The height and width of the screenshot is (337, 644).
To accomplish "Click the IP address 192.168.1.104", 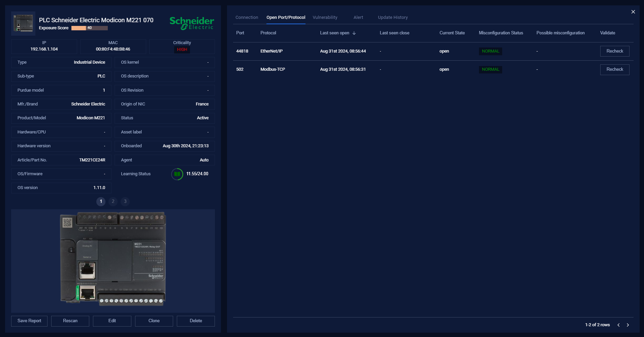I will click(44, 49).
